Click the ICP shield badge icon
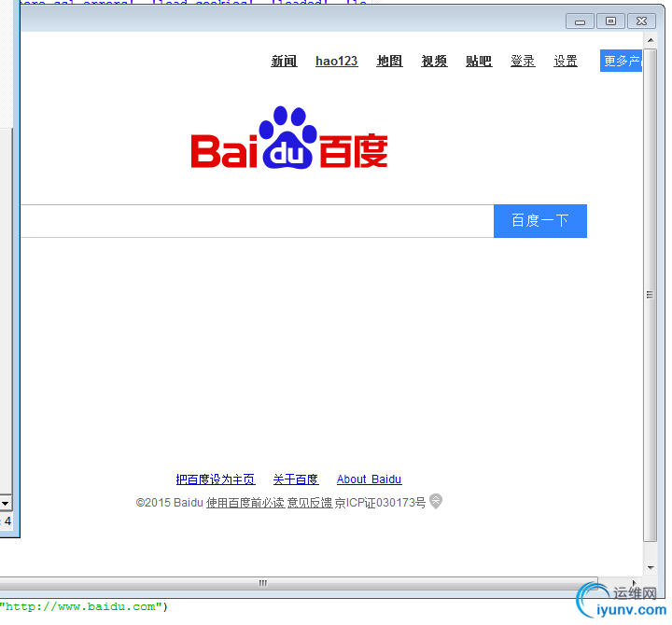The width and height of the screenshot is (672, 625). pos(436,501)
